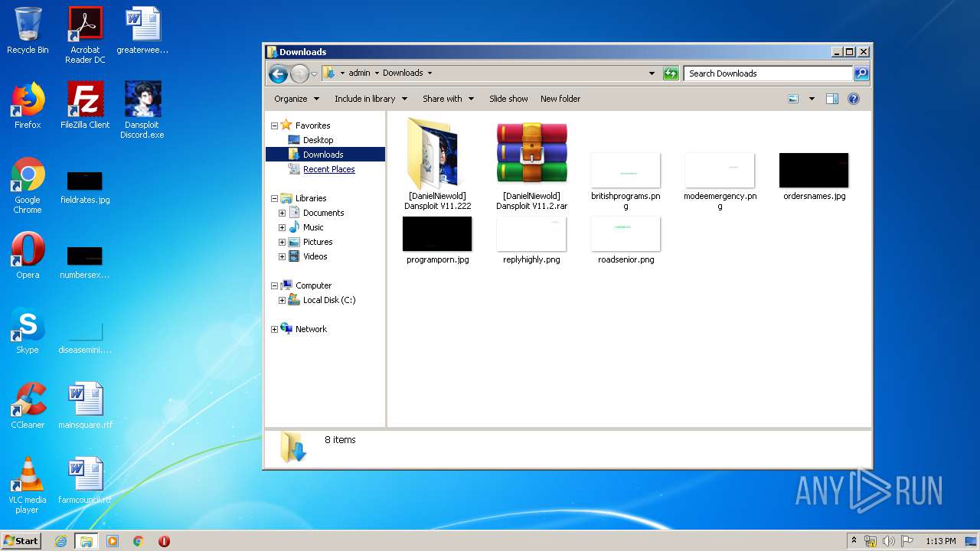Expand the Documents library
This screenshot has width=980, height=551.
[x=282, y=213]
